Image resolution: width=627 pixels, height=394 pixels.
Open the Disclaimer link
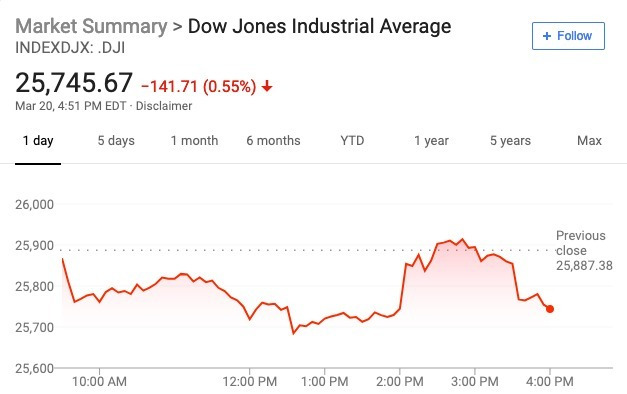click(x=164, y=106)
